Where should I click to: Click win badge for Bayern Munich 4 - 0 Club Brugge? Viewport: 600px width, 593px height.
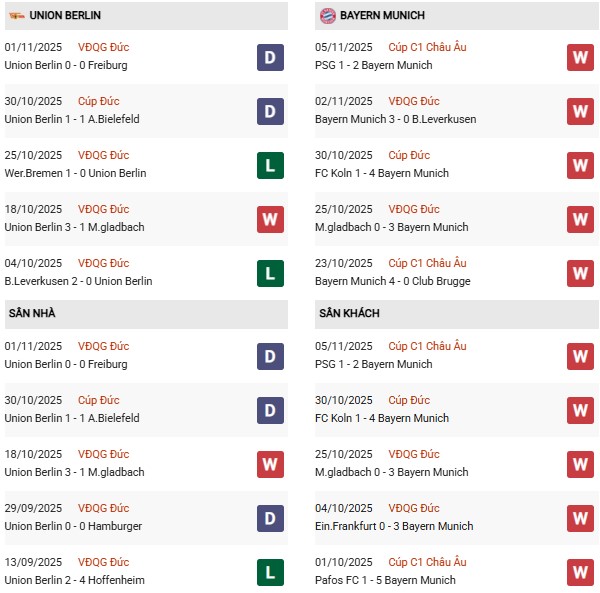[x=580, y=273]
